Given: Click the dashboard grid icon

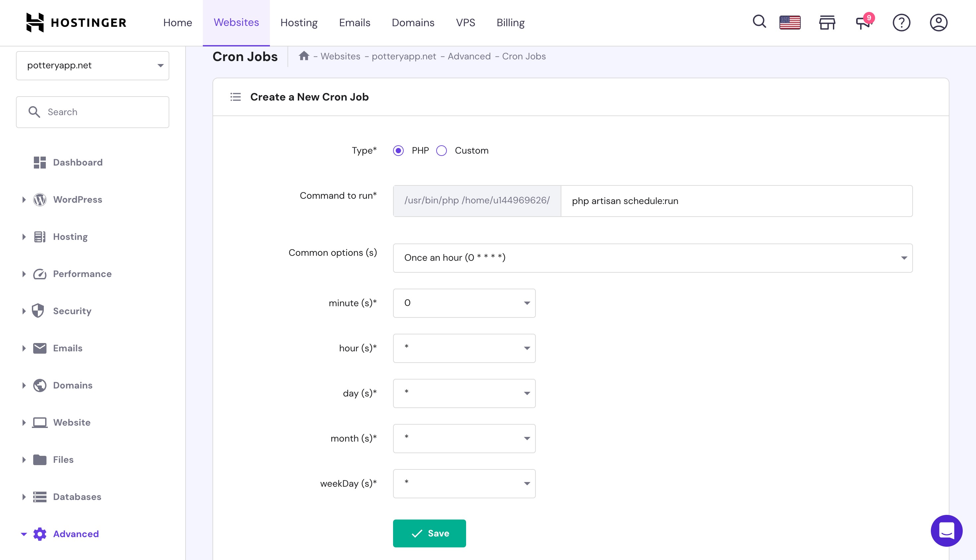Looking at the screenshot, I should tap(40, 162).
